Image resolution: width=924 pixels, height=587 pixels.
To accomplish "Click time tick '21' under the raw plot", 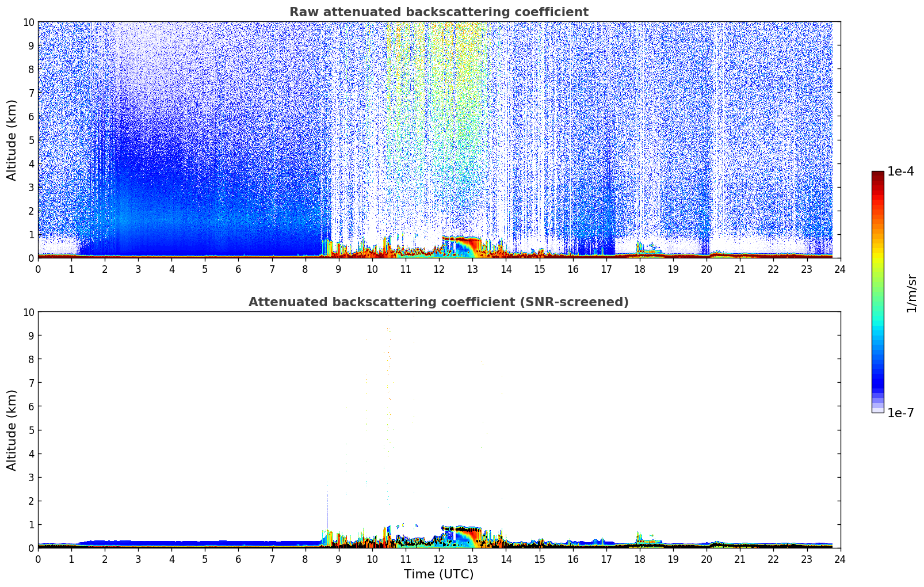I will pyautogui.click(x=740, y=269).
